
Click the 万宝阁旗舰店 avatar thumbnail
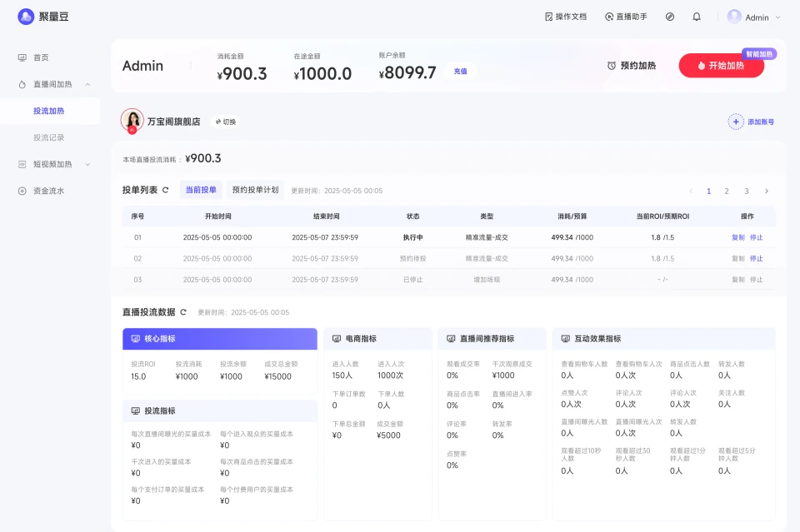coord(132,121)
